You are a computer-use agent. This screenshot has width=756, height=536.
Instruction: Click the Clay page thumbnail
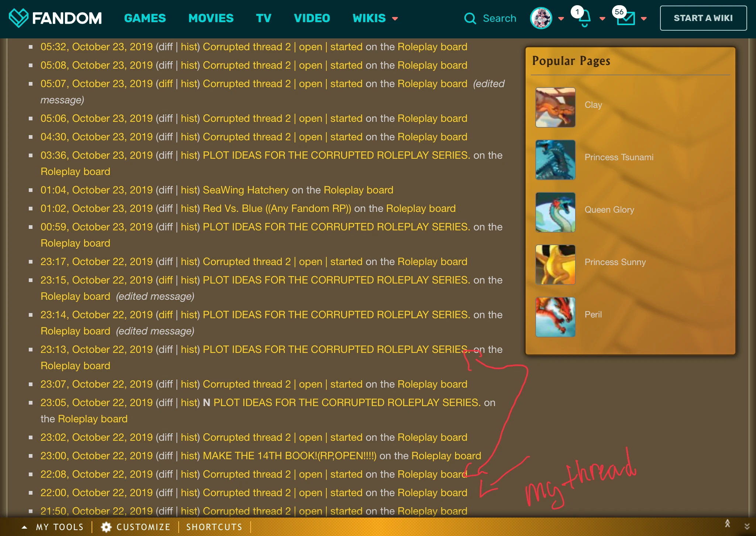pos(555,107)
